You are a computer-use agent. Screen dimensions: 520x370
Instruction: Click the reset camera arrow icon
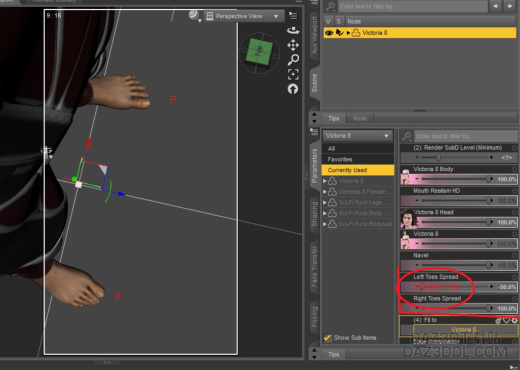coord(293,89)
